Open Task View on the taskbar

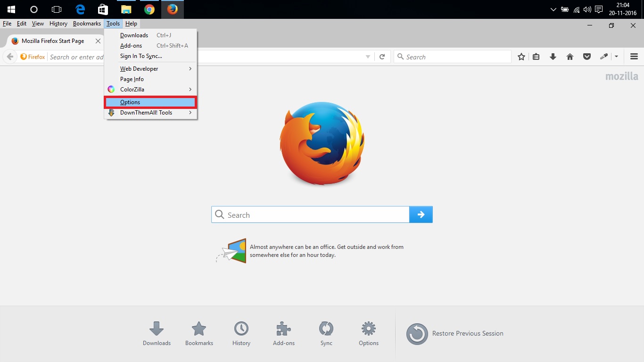(57, 9)
